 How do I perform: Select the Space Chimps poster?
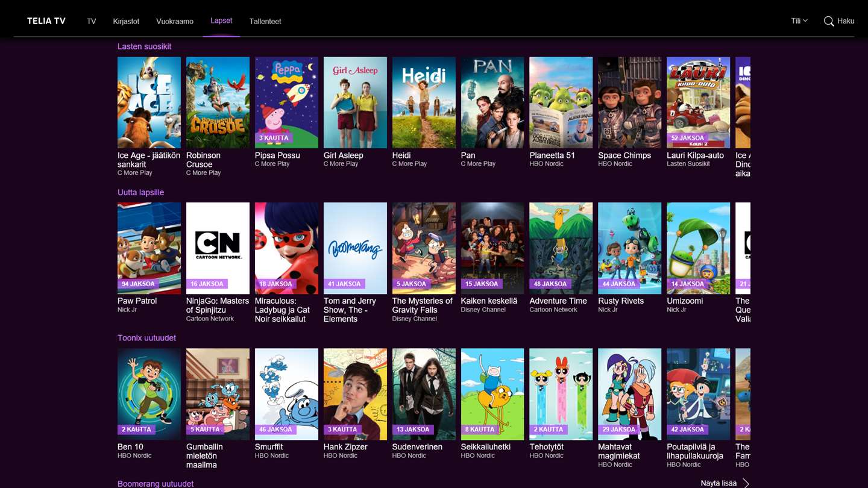[630, 102]
